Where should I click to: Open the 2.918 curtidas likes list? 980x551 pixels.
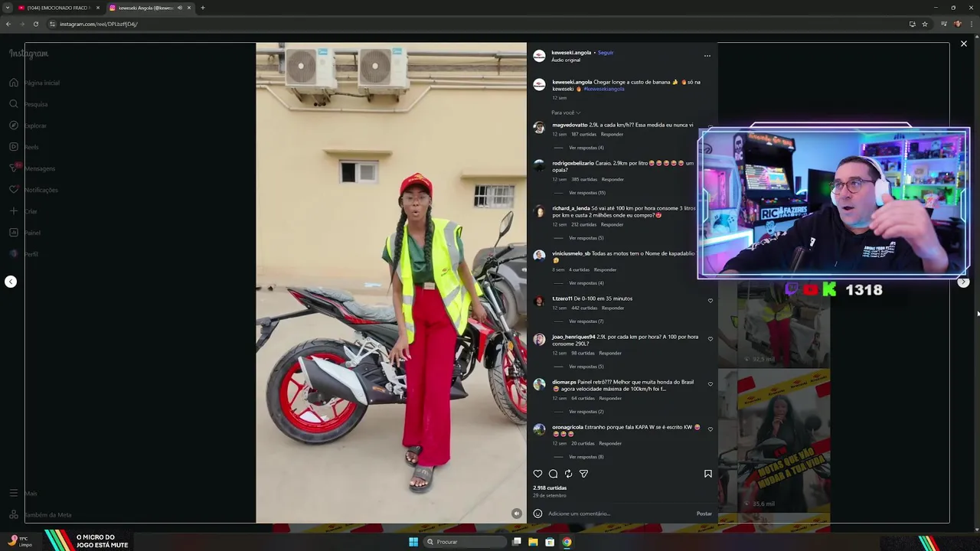550,487
